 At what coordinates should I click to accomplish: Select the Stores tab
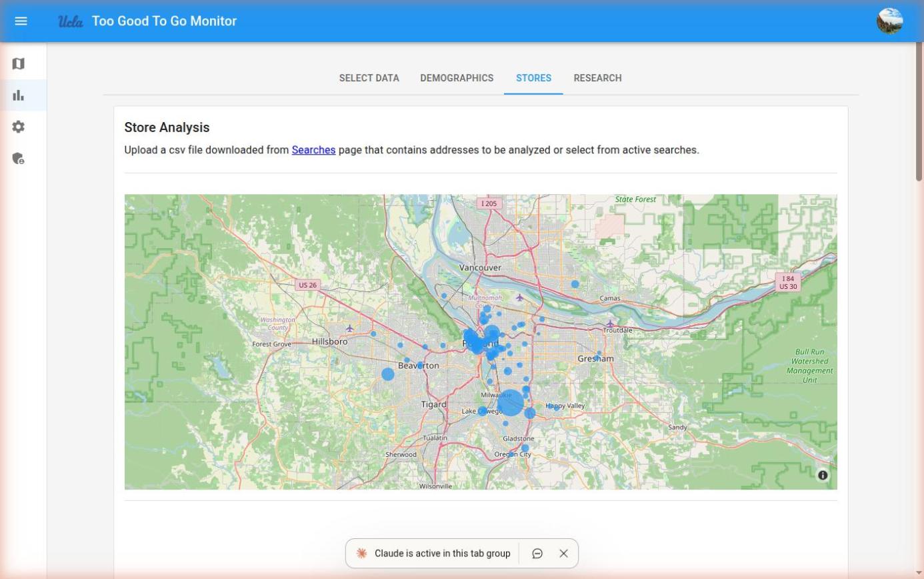click(x=533, y=78)
